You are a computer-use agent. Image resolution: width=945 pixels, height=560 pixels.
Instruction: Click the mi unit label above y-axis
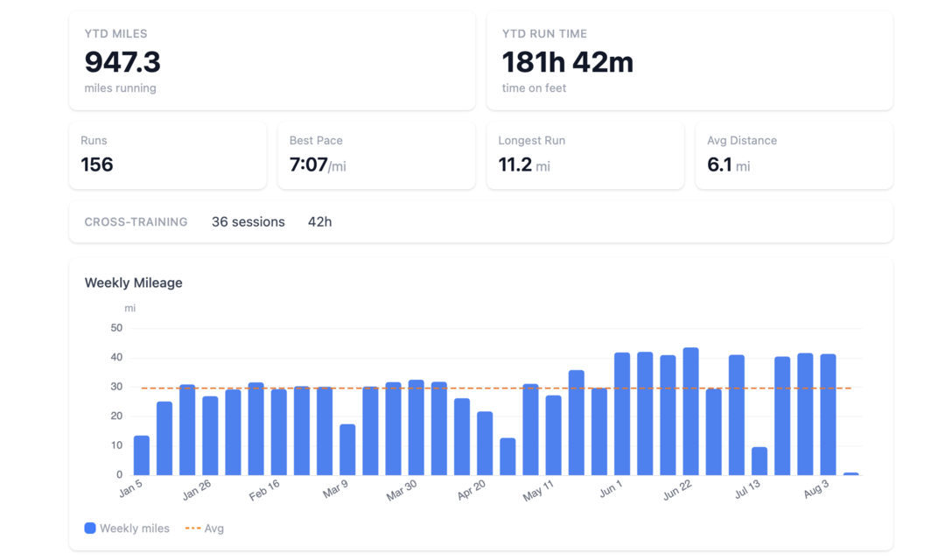129,308
